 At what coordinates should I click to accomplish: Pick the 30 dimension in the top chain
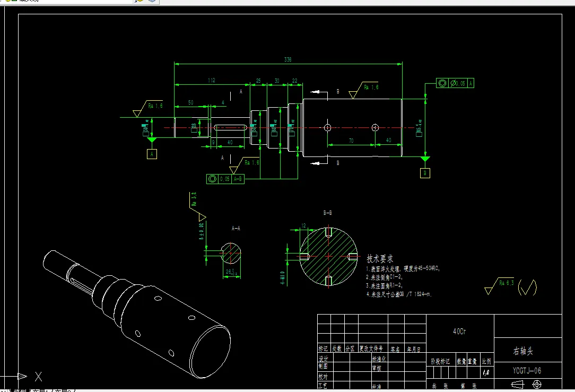tap(277, 81)
